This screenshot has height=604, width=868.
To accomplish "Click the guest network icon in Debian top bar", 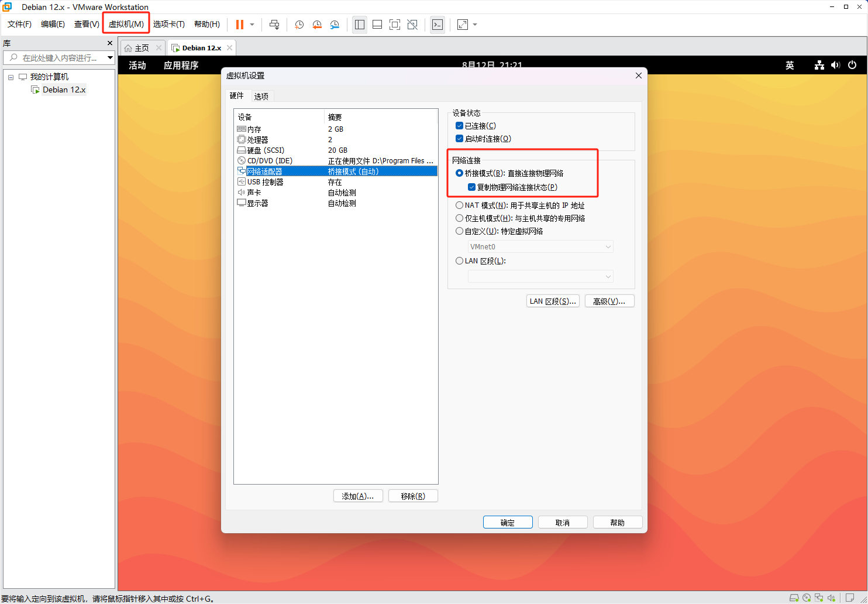I will coord(819,65).
